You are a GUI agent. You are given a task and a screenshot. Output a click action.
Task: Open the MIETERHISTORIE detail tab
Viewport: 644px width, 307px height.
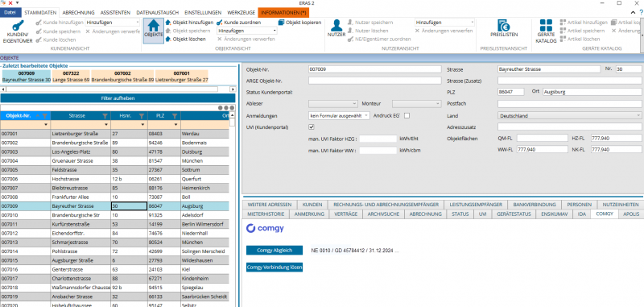(266, 214)
